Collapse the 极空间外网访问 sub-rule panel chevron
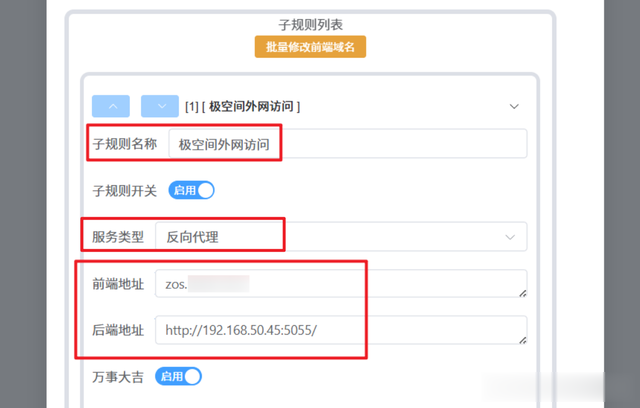The height and width of the screenshot is (408, 640). (514, 106)
